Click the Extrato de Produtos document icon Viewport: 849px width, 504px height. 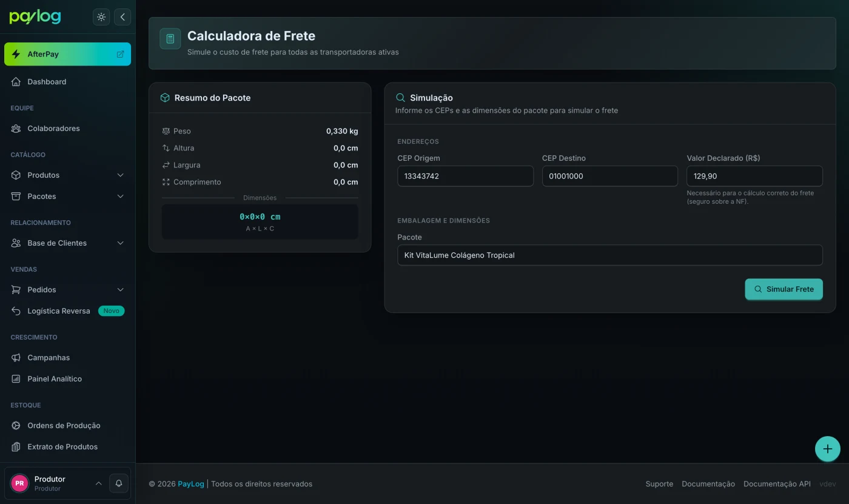(16, 447)
